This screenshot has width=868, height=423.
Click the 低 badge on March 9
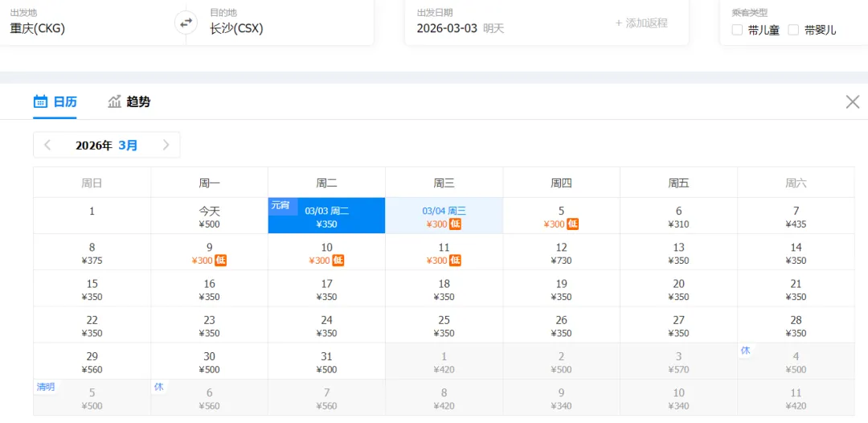(221, 261)
